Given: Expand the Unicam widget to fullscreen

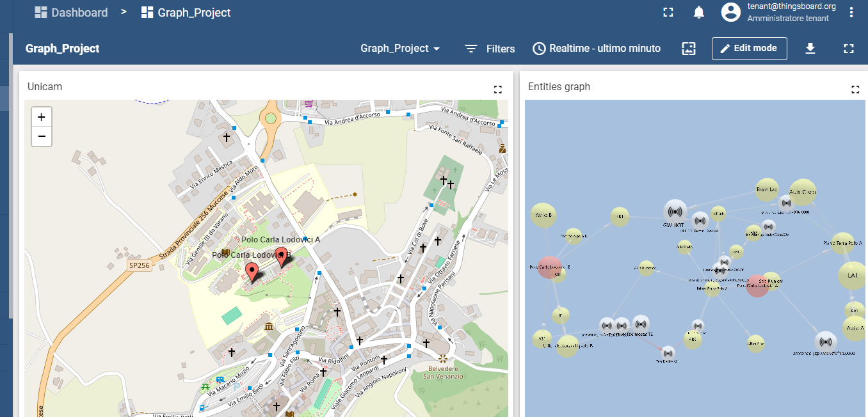Looking at the screenshot, I should [498, 90].
